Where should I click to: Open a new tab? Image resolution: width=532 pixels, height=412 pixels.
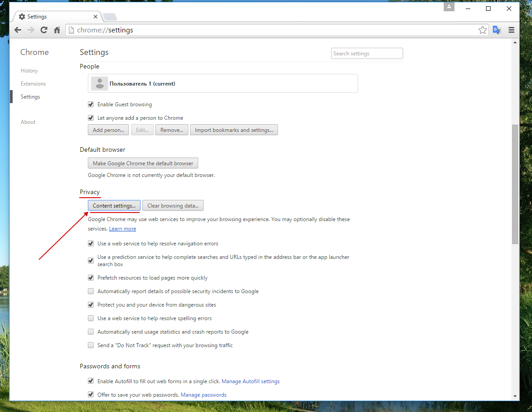(x=109, y=17)
